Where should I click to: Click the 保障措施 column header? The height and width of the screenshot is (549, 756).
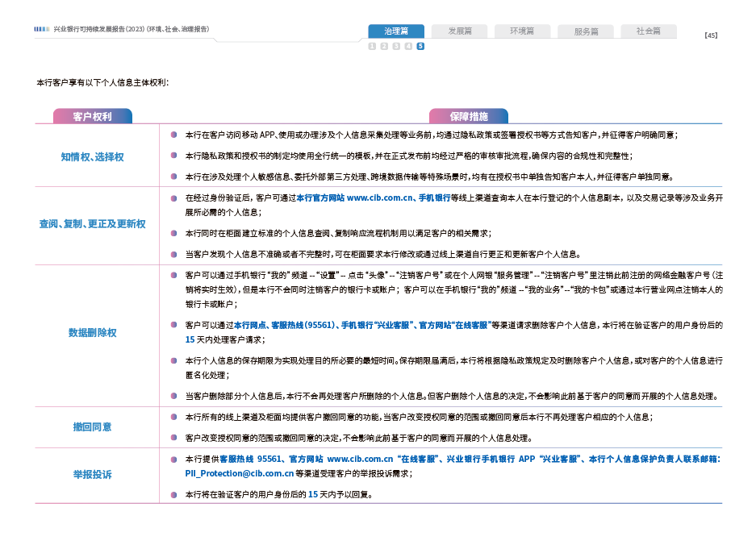click(468, 116)
